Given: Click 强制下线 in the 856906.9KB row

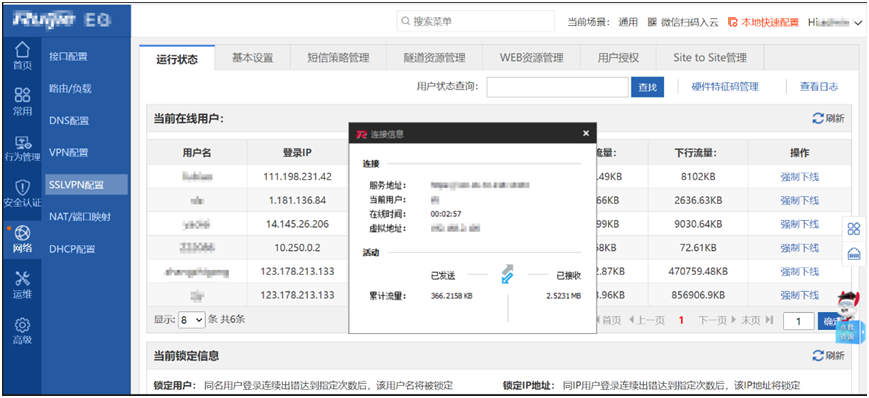Looking at the screenshot, I should (x=800, y=295).
